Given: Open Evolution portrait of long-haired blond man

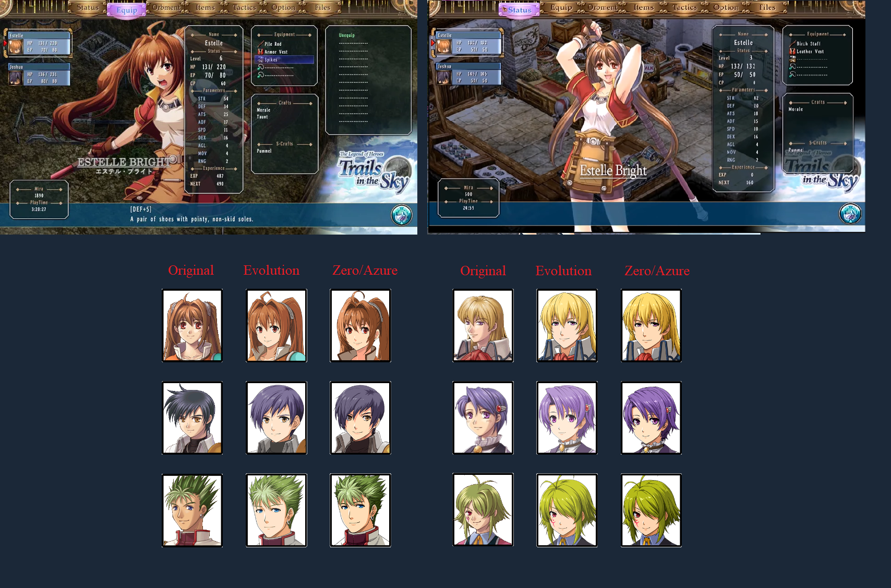Looking at the screenshot, I should point(567,325).
